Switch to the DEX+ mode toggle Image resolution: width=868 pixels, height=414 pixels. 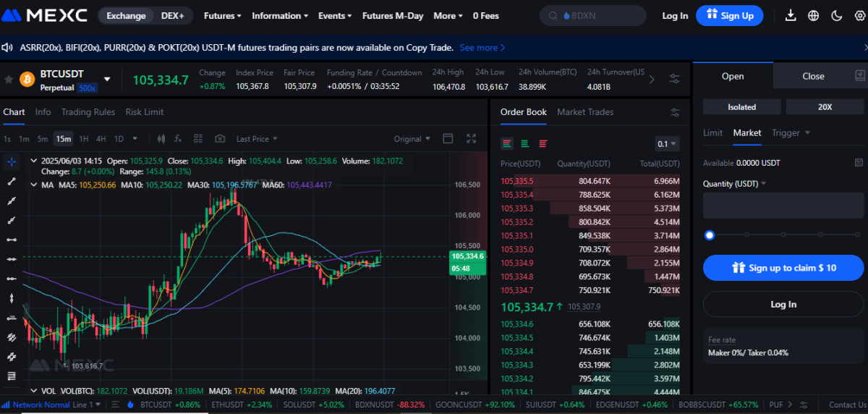(172, 15)
